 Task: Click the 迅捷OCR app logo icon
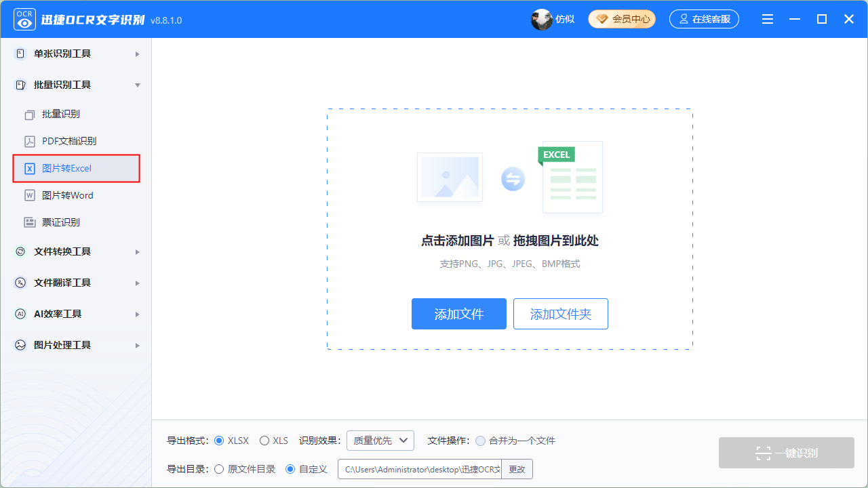24,20
